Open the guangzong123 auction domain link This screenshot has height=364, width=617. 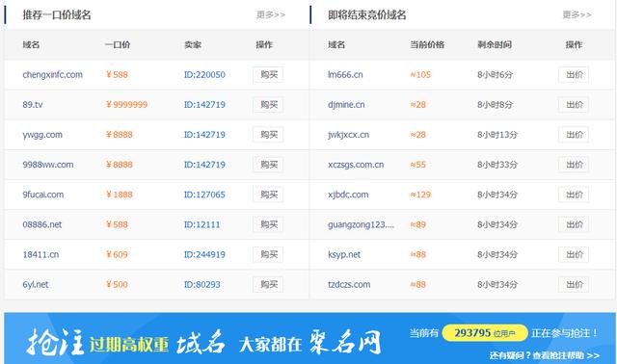tap(361, 224)
